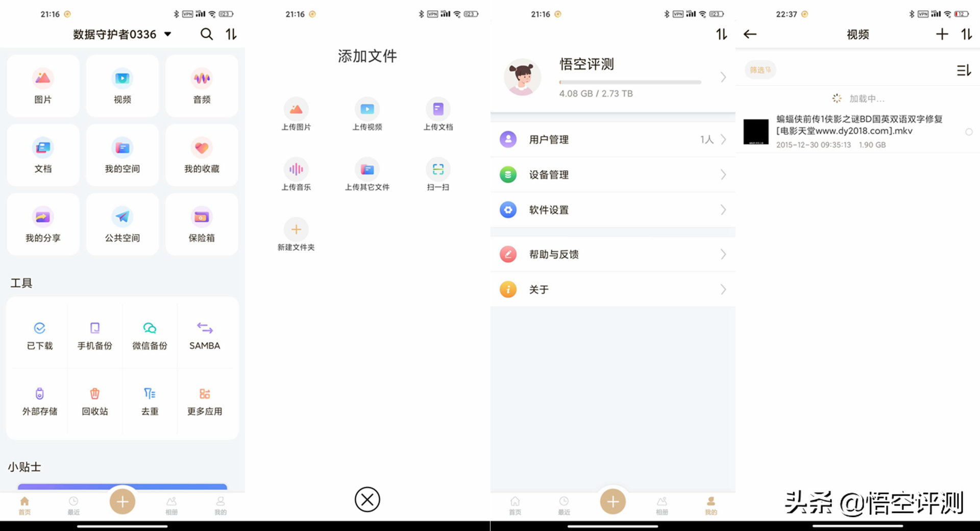Open 我的收藏 favorites tile
Viewport: 980px width, 531px height.
(x=202, y=155)
